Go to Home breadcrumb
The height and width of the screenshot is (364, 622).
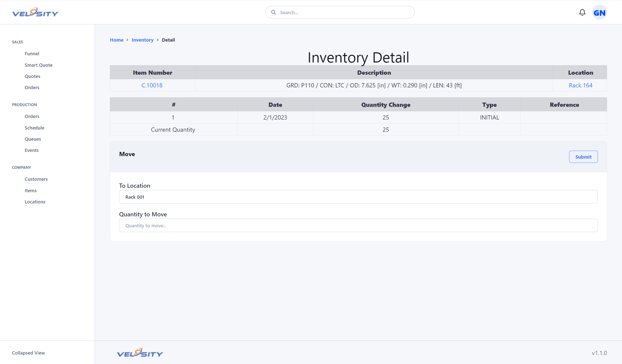click(x=117, y=40)
